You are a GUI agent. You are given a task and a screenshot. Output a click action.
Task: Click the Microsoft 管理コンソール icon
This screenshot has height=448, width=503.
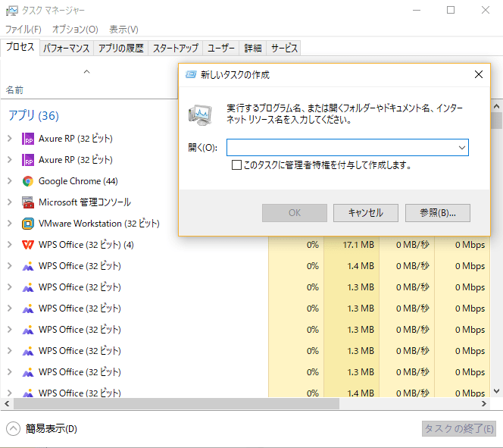[x=28, y=202]
